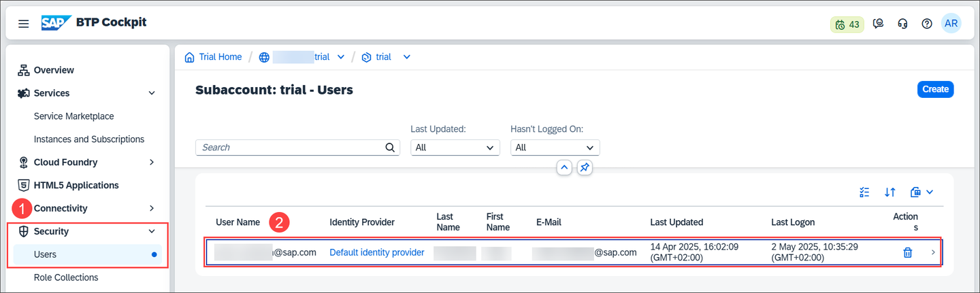Pin the filter header bar
This screenshot has width=980, height=293.
tap(585, 167)
